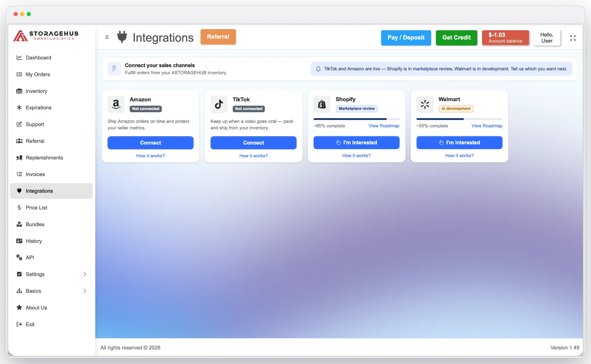This screenshot has width=591, height=364.
Task: Click the plug icon beside Integrations title
Action: pyautogui.click(x=122, y=37)
